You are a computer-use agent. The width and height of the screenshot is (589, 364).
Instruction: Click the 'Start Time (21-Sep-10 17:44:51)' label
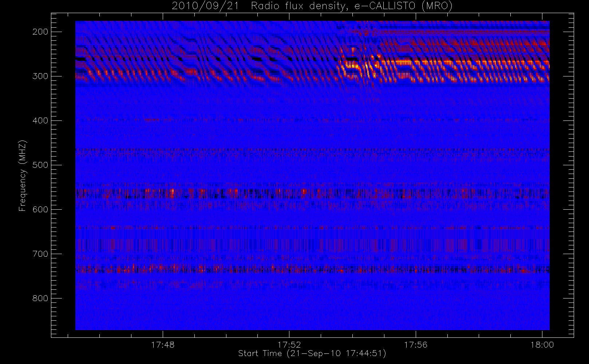click(312, 353)
